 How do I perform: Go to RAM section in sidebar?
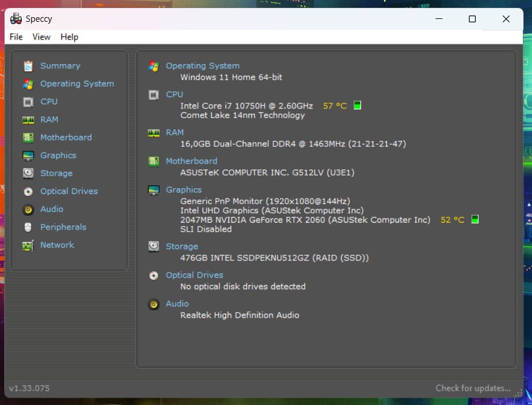coord(49,120)
